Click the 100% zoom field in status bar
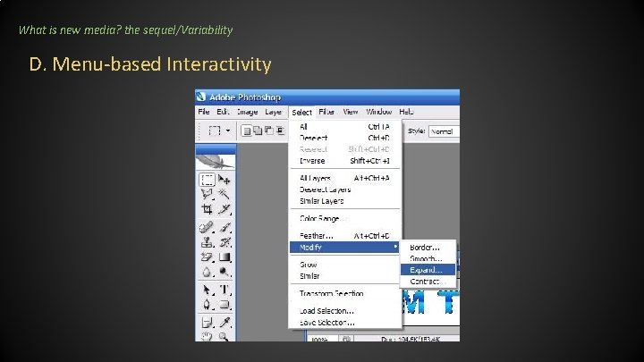The width and height of the screenshot is (644, 362). [x=322, y=339]
